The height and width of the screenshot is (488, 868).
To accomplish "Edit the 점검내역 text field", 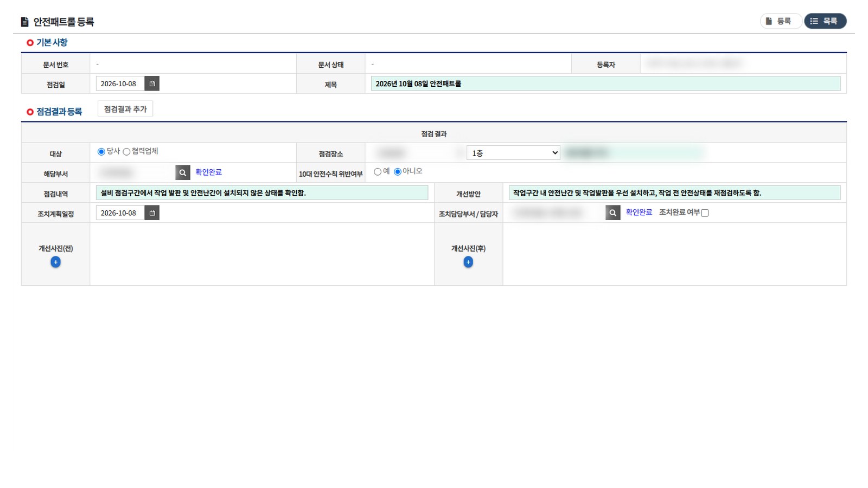I will coord(262,192).
